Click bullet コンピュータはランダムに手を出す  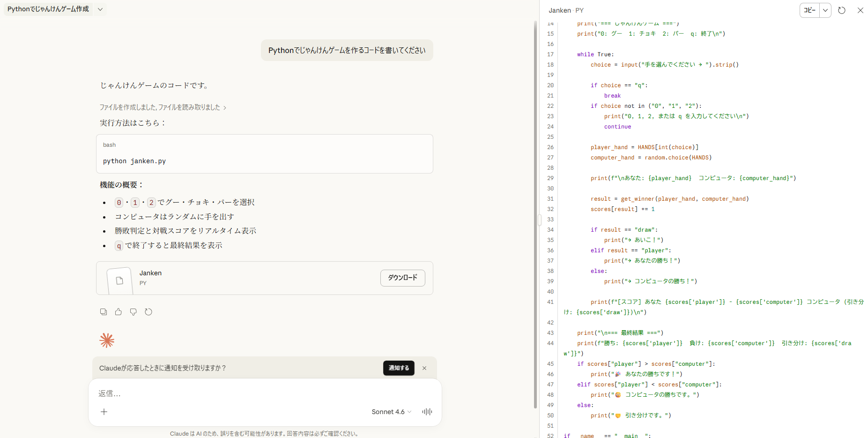pos(174,217)
